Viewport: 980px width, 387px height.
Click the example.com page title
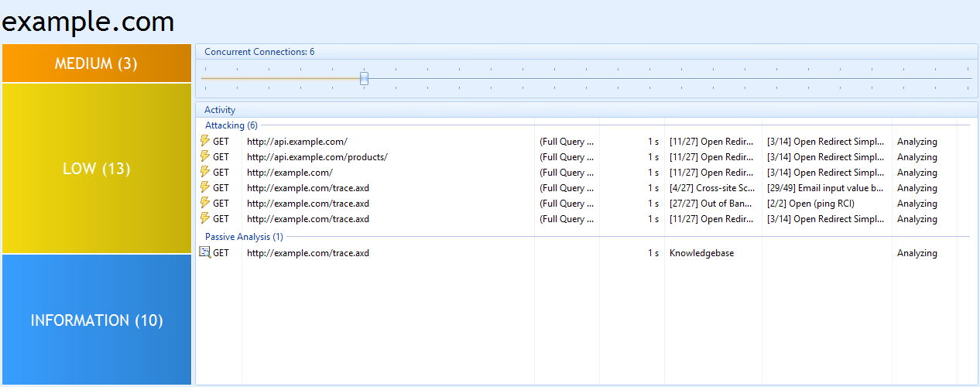(x=88, y=22)
